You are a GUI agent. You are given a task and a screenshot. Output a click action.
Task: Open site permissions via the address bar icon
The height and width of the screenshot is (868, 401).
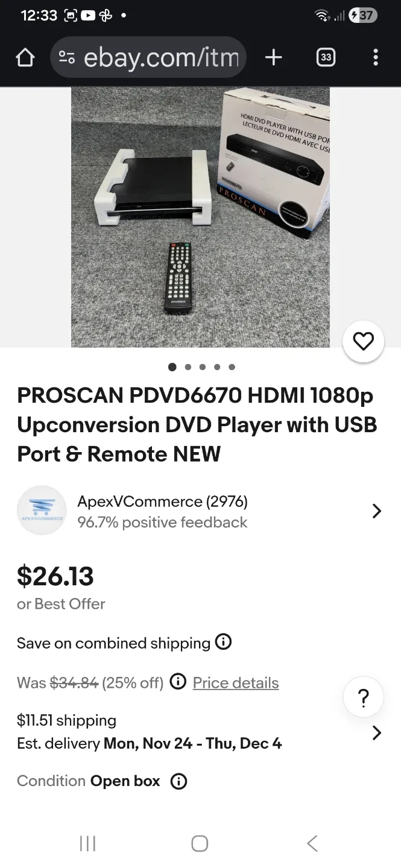click(x=68, y=57)
